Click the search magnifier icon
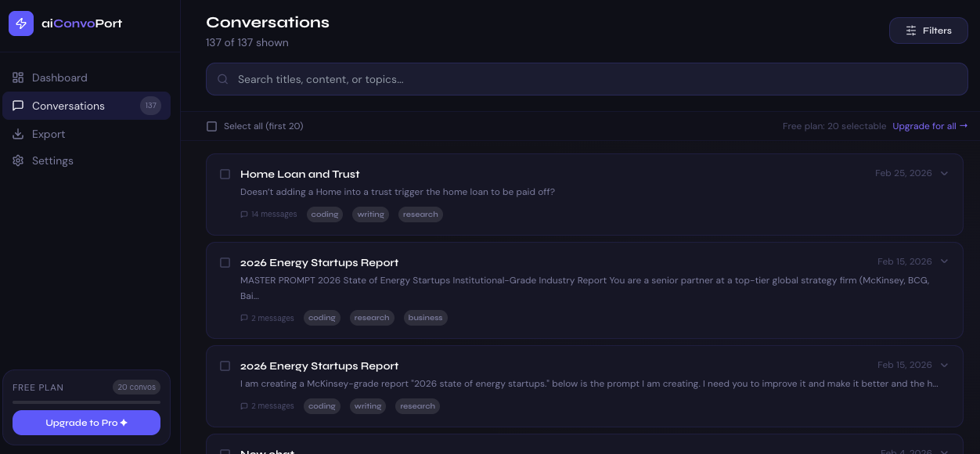The height and width of the screenshot is (454, 980). (x=223, y=79)
